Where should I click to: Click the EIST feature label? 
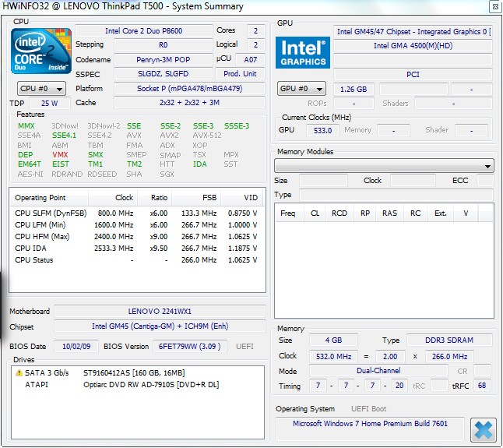[x=61, y=164]
